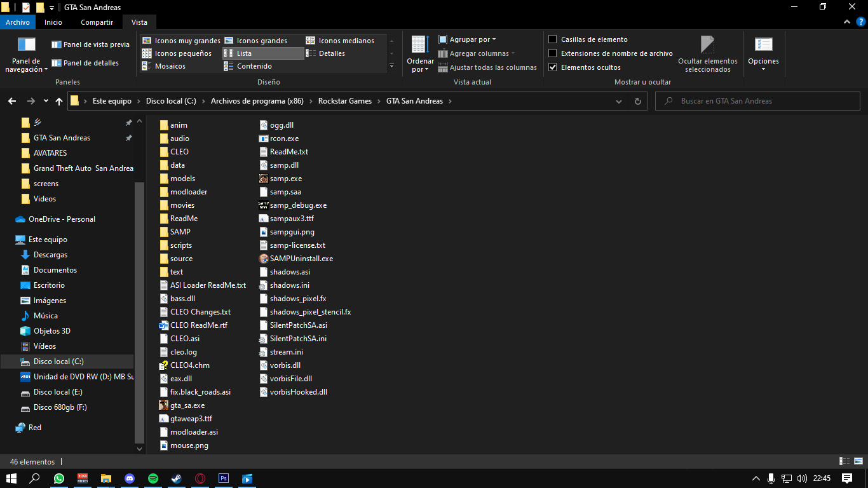Click the mouse.png image icon

tap(164, 445)
